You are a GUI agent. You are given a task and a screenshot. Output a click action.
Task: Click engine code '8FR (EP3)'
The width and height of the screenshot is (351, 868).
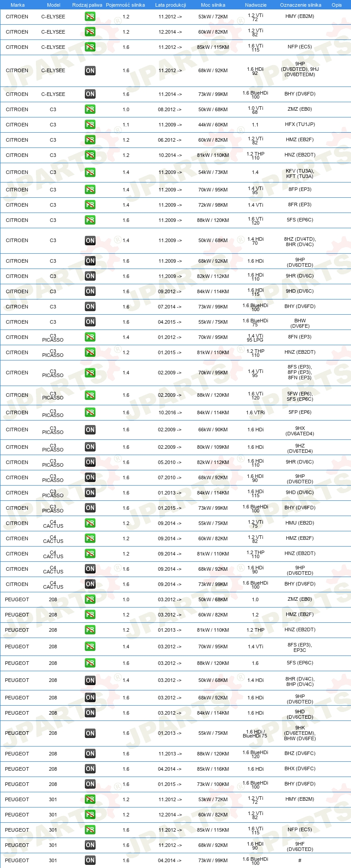coord(300,205)
